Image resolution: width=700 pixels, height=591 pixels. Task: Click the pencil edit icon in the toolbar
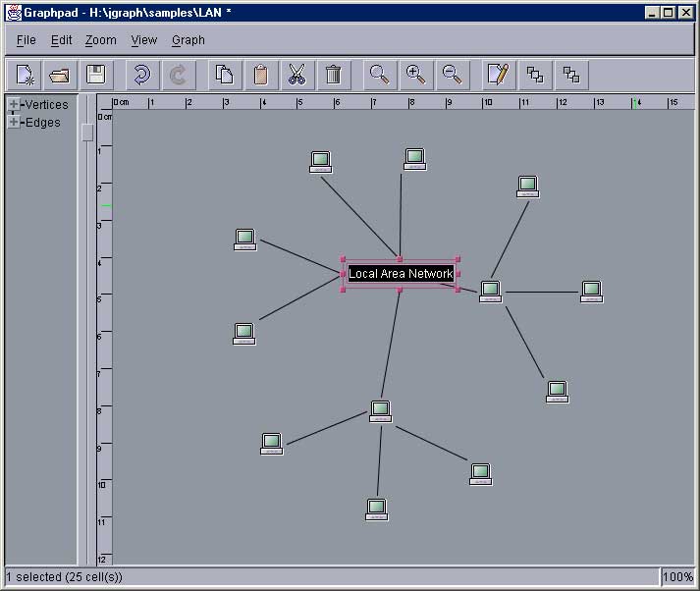pos(499,75)
